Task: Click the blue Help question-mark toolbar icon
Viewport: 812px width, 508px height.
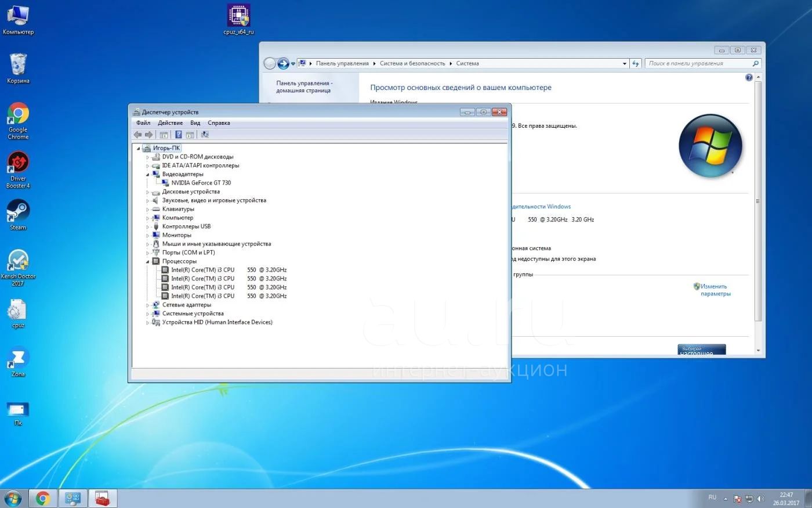Action: pyautogui.click(x=179, y=135)
